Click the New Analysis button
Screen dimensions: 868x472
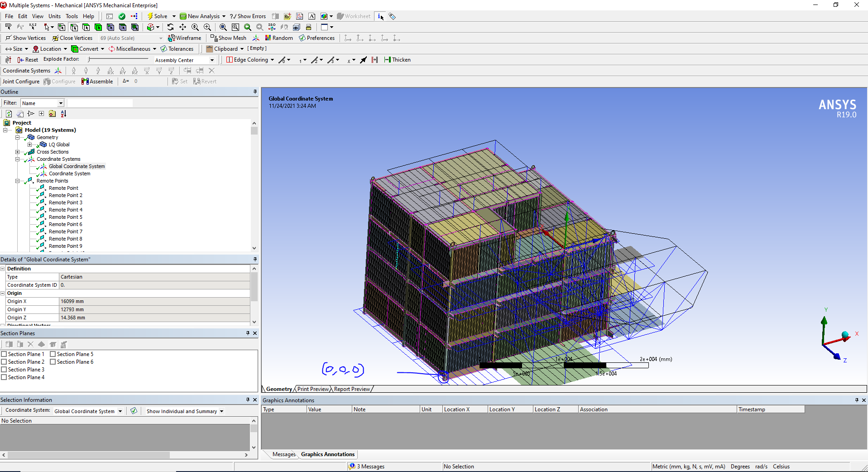(200, 16)
